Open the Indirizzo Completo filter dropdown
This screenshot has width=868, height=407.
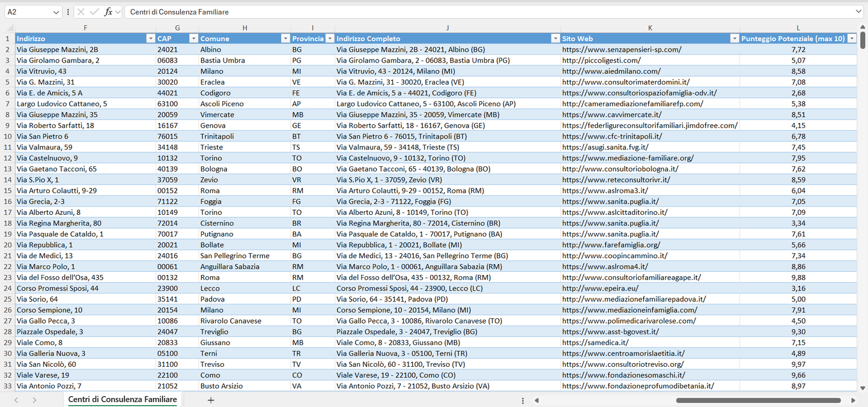pos(555,38)
